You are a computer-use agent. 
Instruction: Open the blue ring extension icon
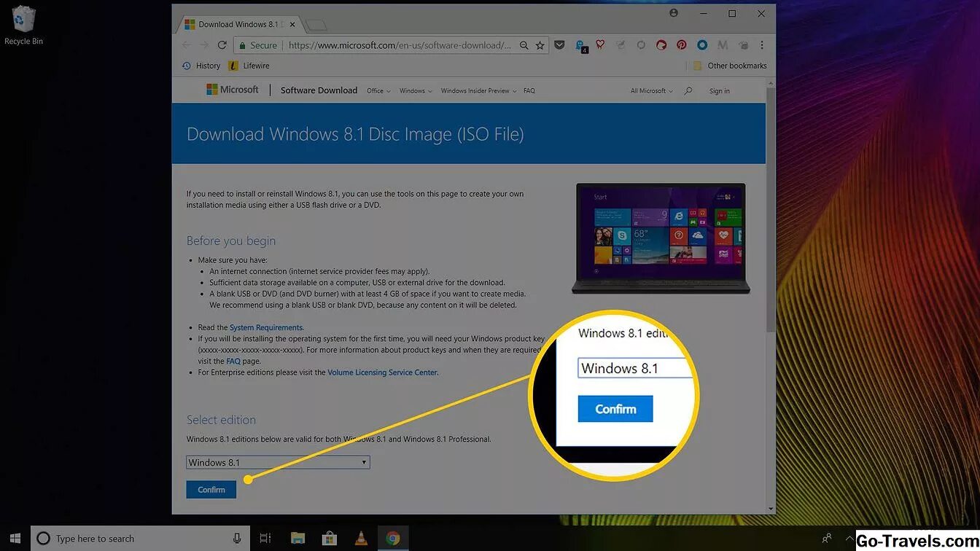tap(702, 45)
